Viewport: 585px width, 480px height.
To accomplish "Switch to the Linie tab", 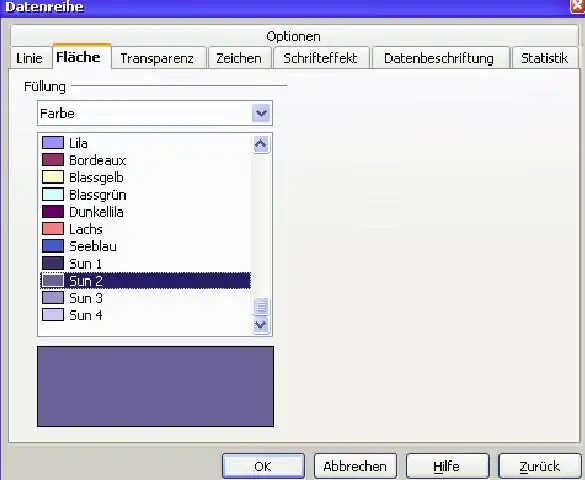I will [x=29, y=58].
